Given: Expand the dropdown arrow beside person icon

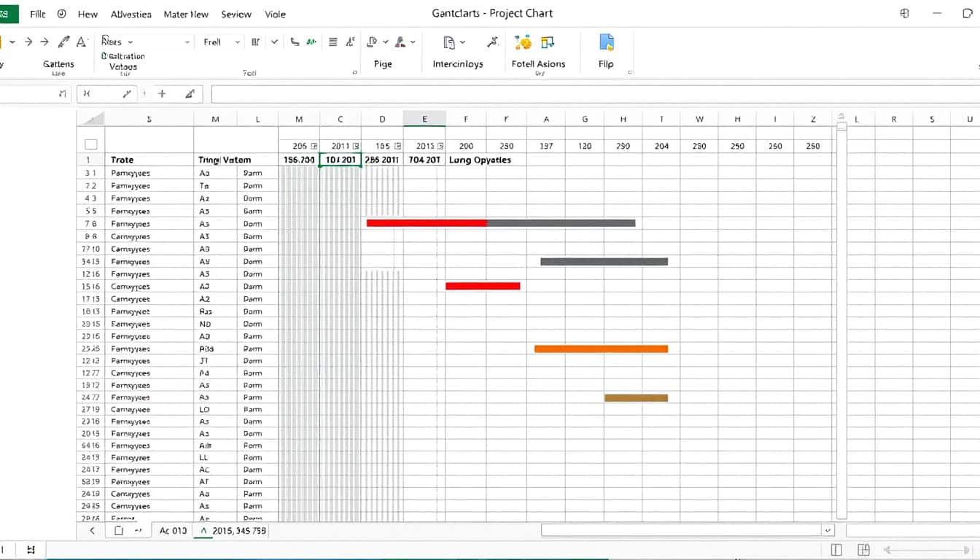Looking at the screenshot, I should (x=413, y=42).
